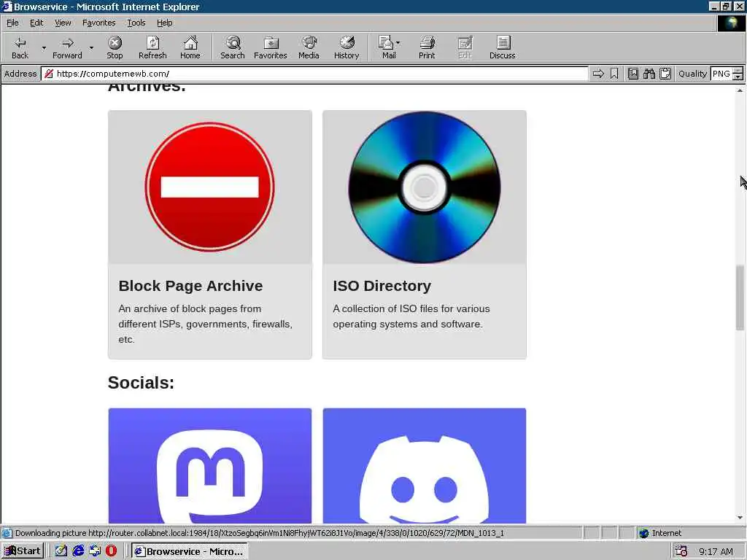Open the Tools menu
Screen dimensions: 747x560
(x=136, y=23)
